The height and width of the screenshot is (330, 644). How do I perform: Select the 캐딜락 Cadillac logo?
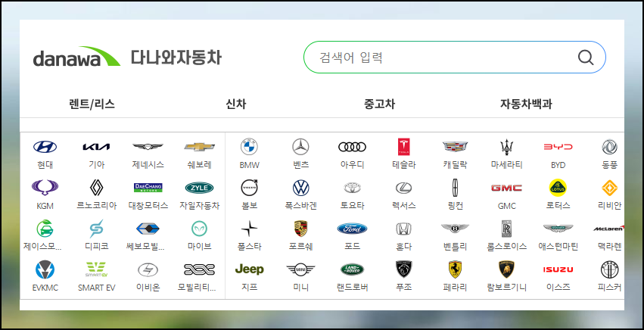(455, 147)
